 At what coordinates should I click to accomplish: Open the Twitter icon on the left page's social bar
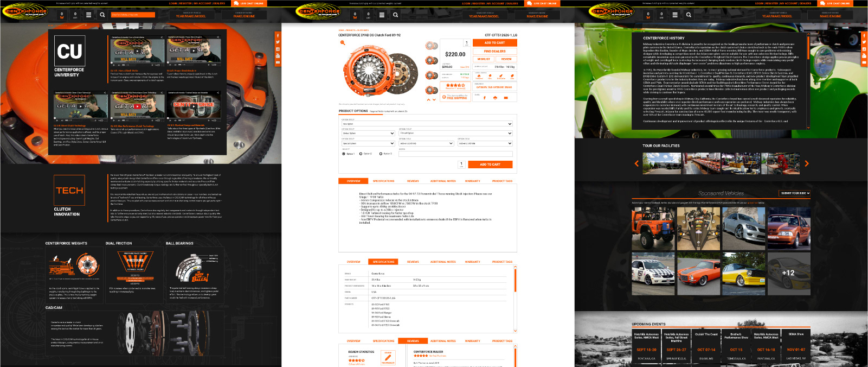pos(278,42)
